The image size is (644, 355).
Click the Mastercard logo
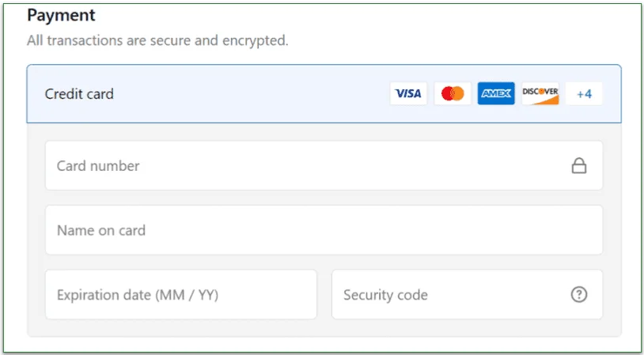453,93
